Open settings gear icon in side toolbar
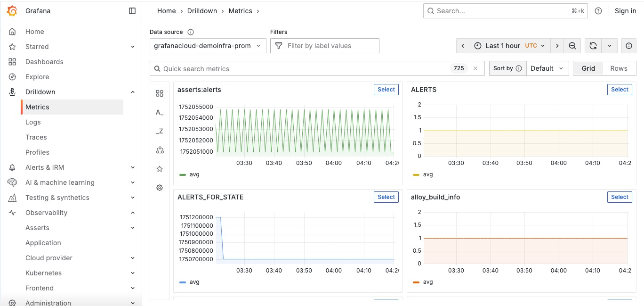Viewport: 644px width, 306px height. [160, 188]
